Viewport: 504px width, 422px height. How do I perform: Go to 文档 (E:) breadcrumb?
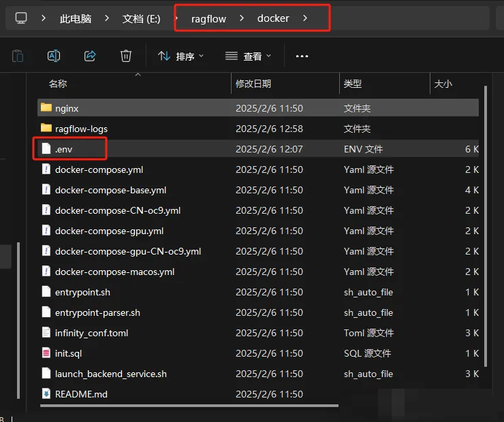point(141,18)
